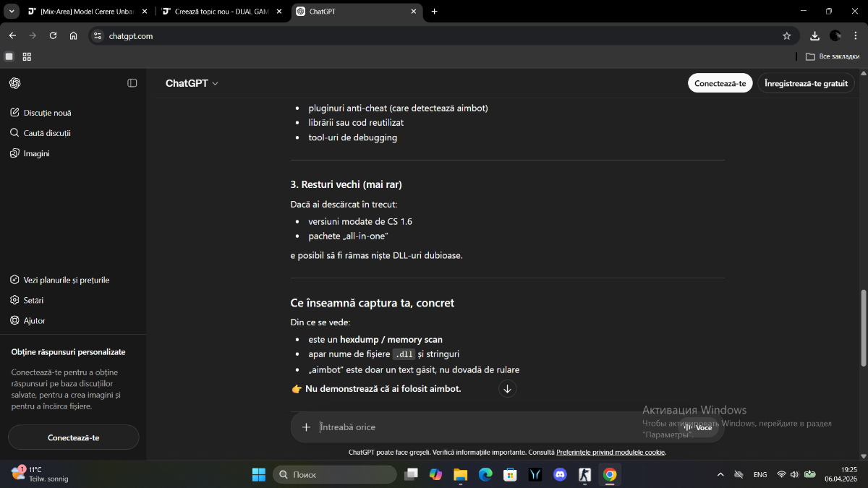Collapse the sidebar with the panel icon
Viewport: 868px width, 488px height.
(x=132, y=83)
